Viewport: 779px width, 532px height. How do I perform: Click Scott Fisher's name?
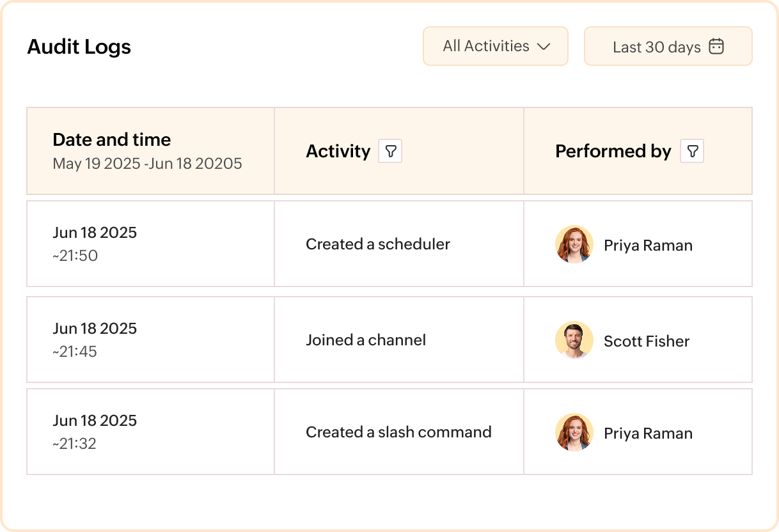(647, 341)
